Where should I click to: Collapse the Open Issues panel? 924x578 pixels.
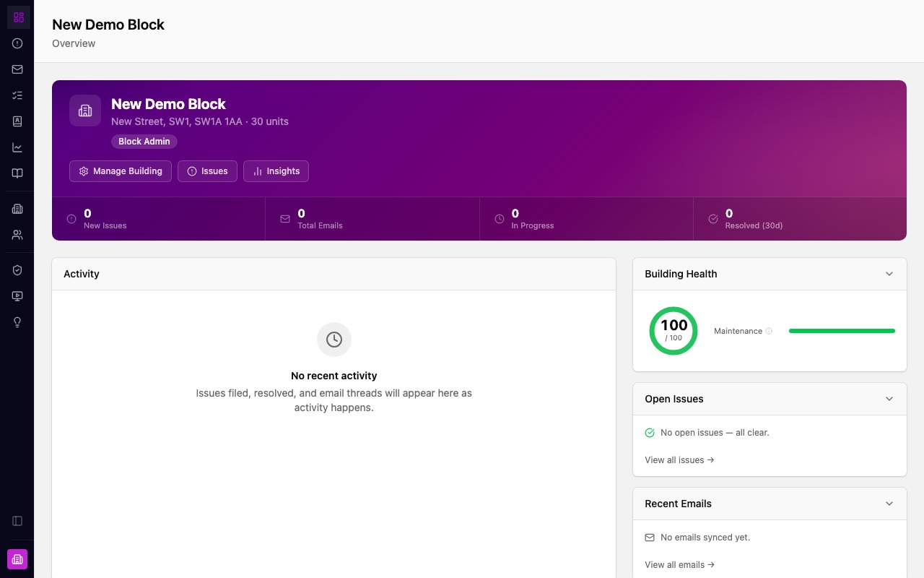[x=889, y=399]
